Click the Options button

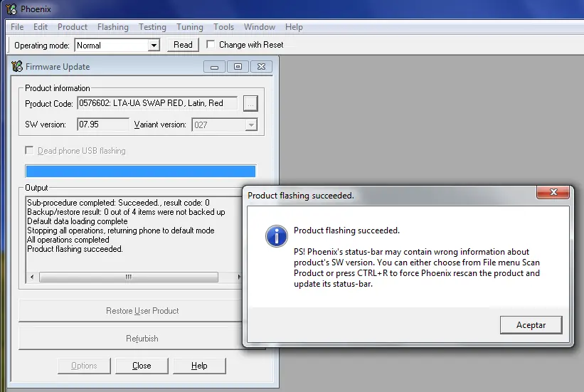coord(84,366)
